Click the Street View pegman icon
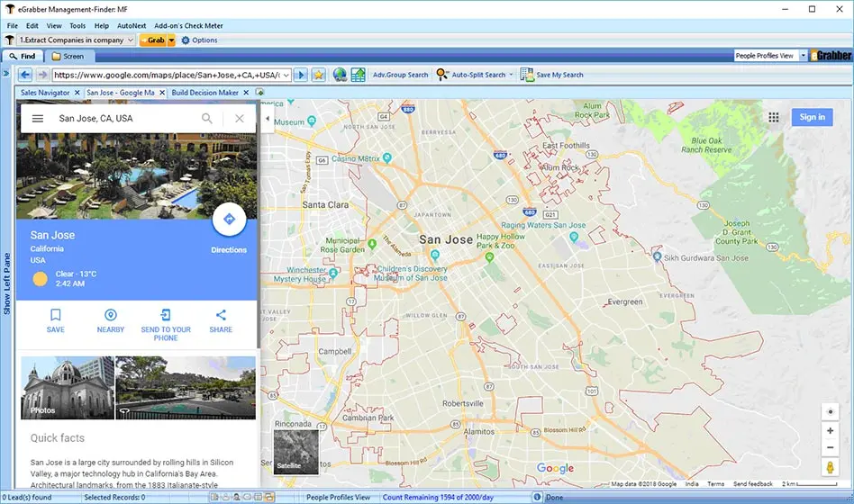Screen dimensions: 854x504 click(830, 467)
